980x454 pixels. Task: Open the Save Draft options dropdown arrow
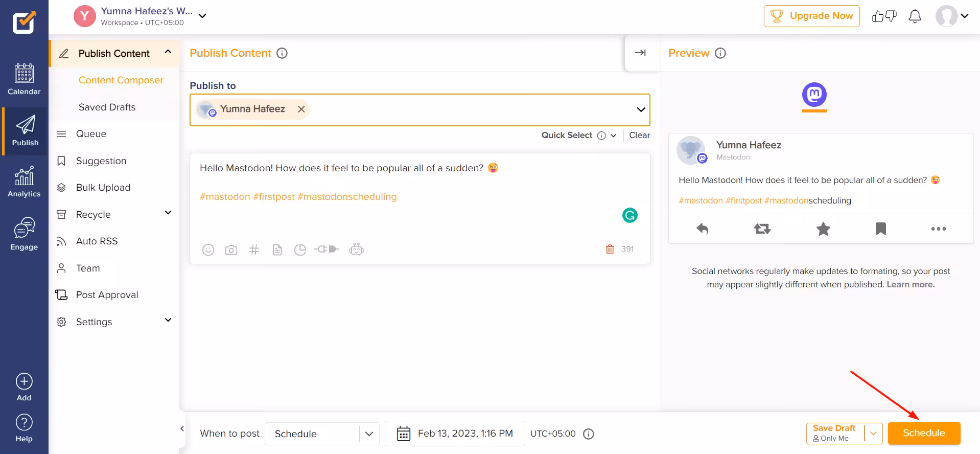click(x=873, y=434)
